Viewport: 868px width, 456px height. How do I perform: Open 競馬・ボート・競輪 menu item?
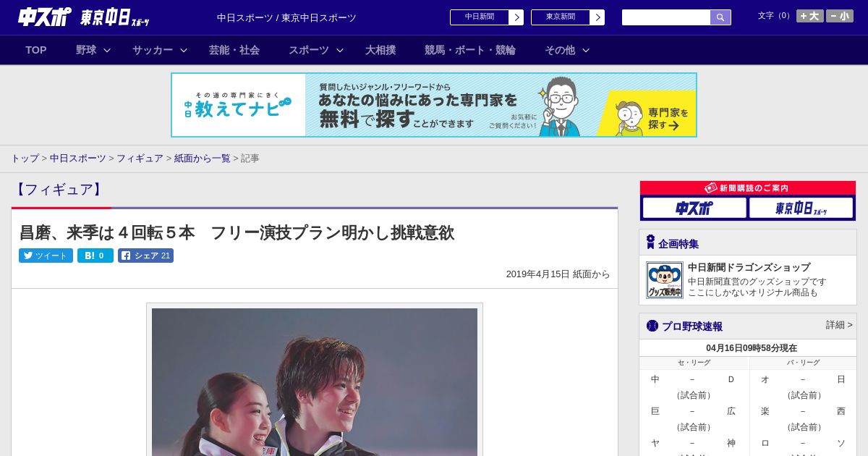[x=470, y=50]
